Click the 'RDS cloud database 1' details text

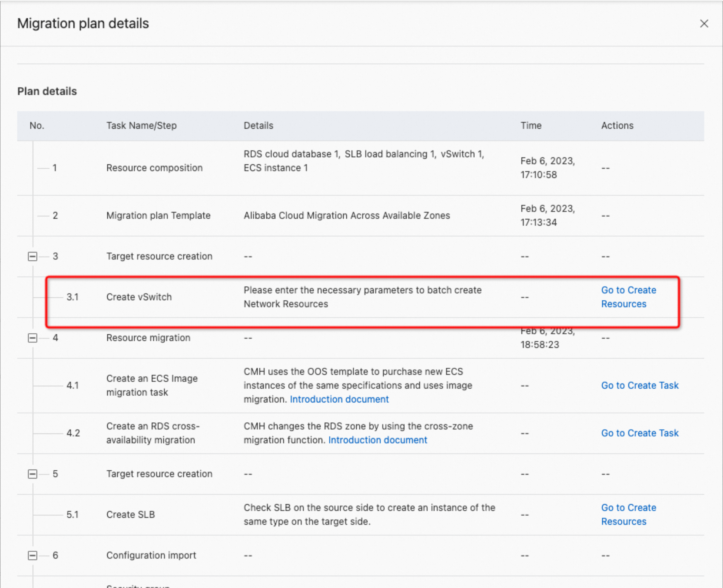[291, 154]
